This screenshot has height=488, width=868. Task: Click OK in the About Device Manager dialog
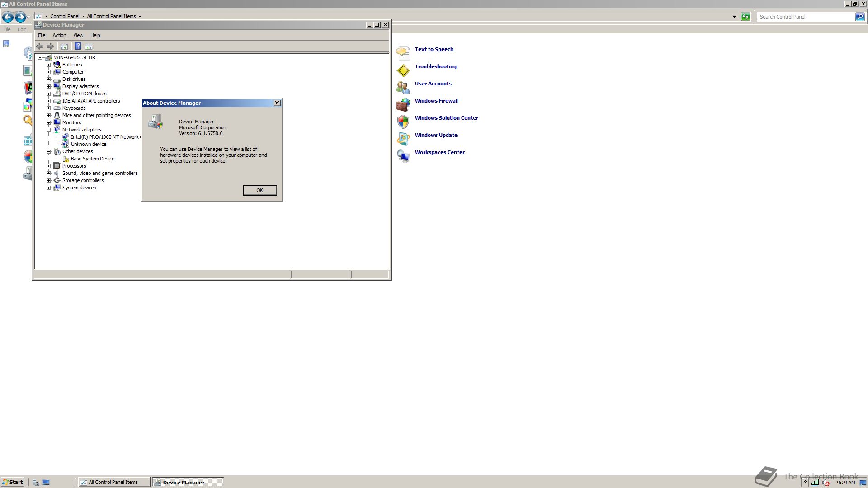tap(259, 190)
